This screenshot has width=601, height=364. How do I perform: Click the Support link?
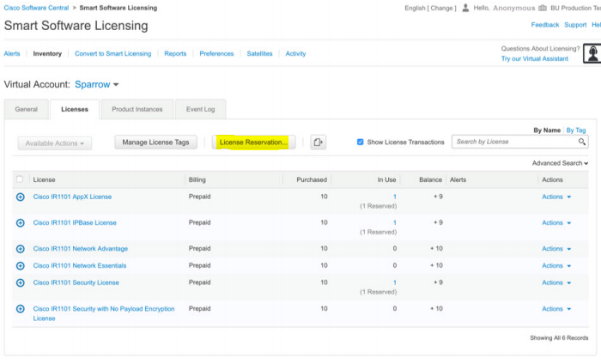(575, 25)
